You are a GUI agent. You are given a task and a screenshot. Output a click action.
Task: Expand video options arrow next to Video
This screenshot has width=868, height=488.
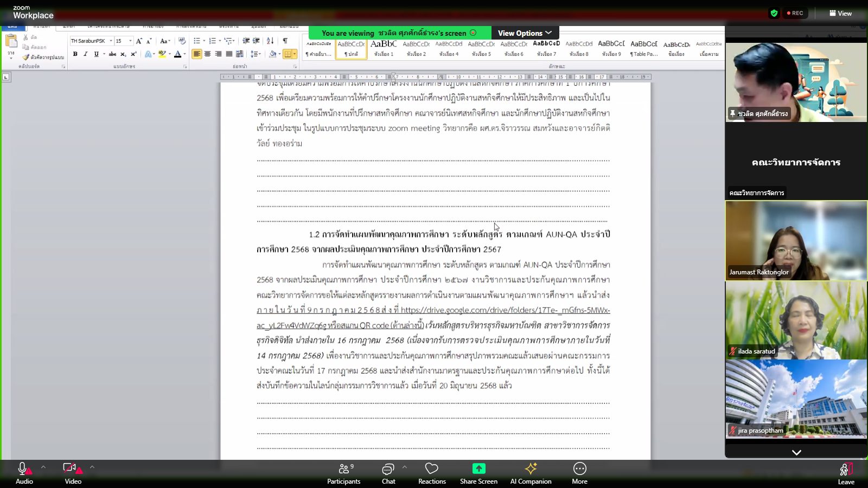pos(92,466)
